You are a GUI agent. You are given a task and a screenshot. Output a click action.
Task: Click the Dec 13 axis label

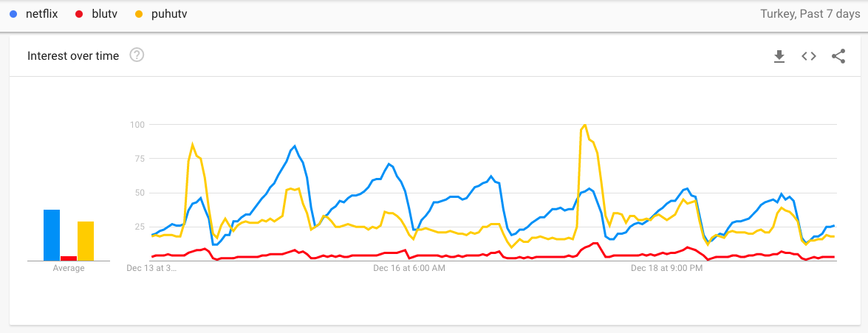click(x=154, y=269)
